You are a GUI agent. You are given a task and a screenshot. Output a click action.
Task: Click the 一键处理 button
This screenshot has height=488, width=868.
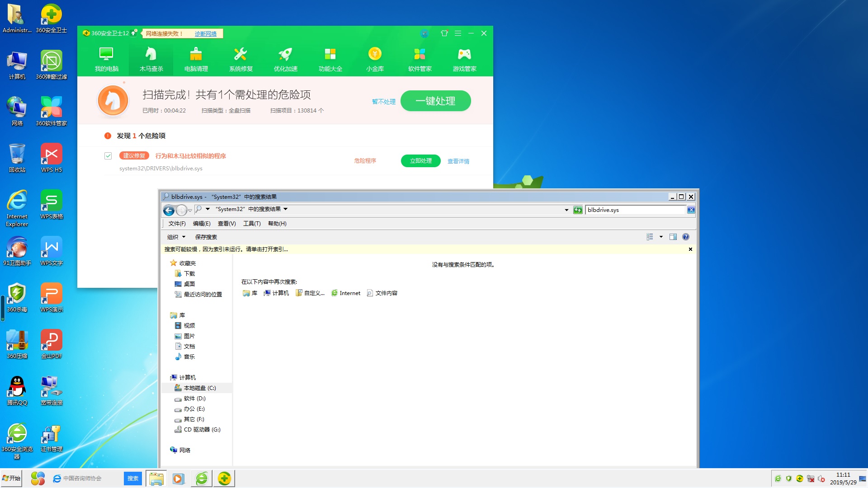[x=435, y=101]
